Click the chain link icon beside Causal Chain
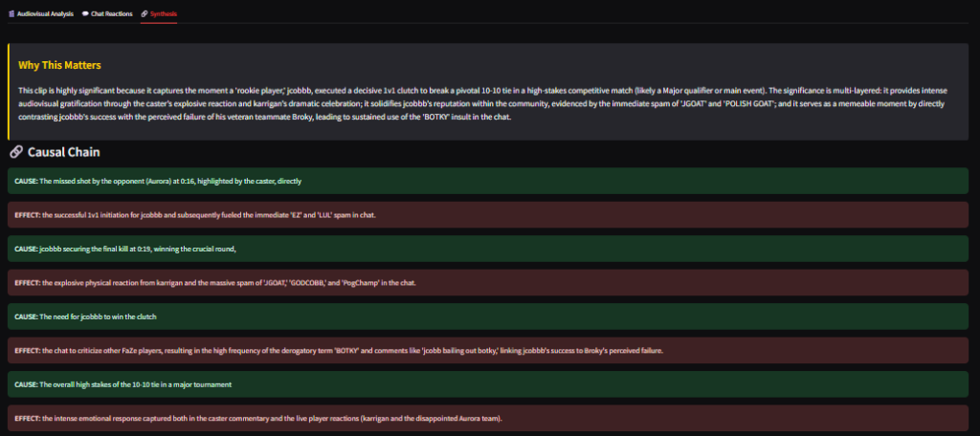 [16, 152]
